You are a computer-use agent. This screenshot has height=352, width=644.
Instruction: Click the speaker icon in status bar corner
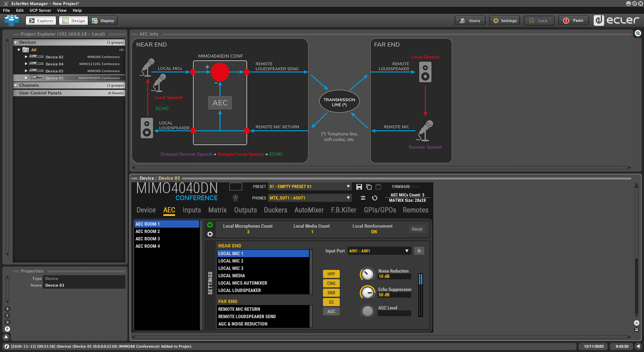coord(638,346)
